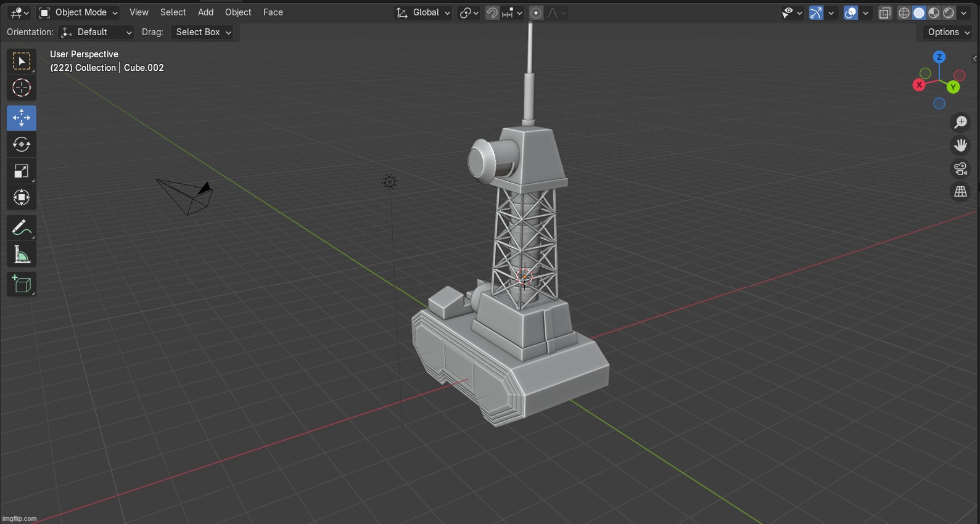Open the Select menu
This screenshot has width=980, height=524.
pos(173,12)
